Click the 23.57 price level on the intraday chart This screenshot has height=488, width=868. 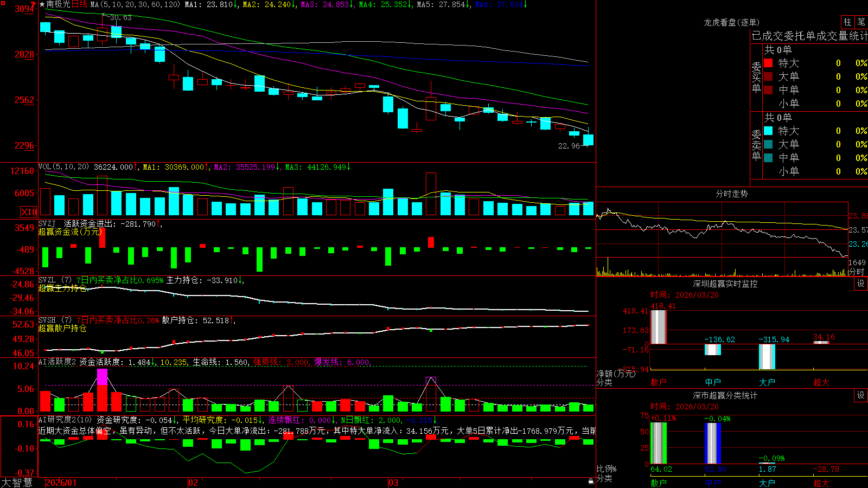[x=858, y=230]
